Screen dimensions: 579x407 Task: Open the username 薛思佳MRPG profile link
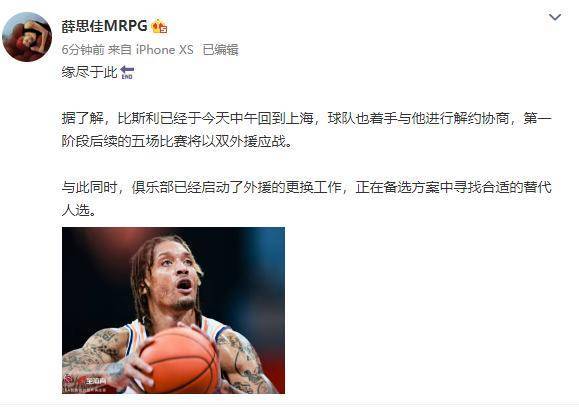coord(104,26)
